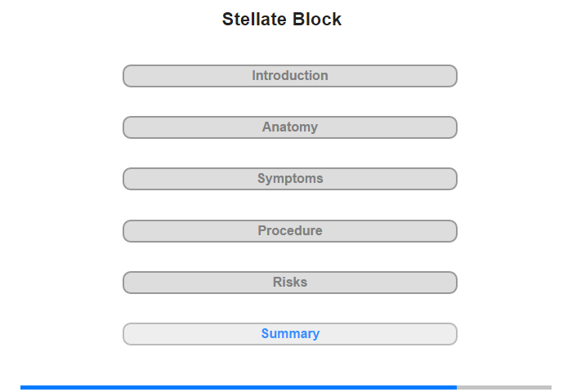
Task: Click the highlighted Summary button
Action: click(289, 334)
